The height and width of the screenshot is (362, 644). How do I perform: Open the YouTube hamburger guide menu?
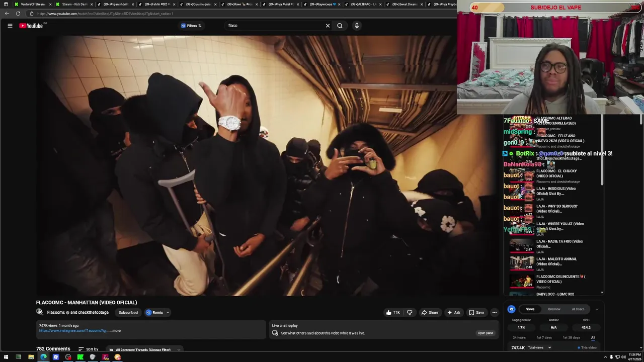[x=10, y=26]
